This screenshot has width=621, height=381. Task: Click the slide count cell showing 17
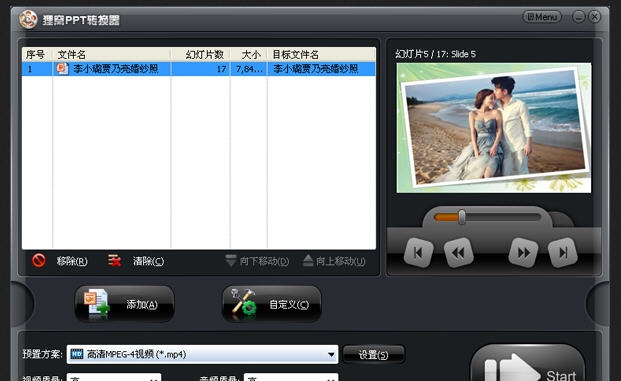pyautogui.click(x=200, y=69)
